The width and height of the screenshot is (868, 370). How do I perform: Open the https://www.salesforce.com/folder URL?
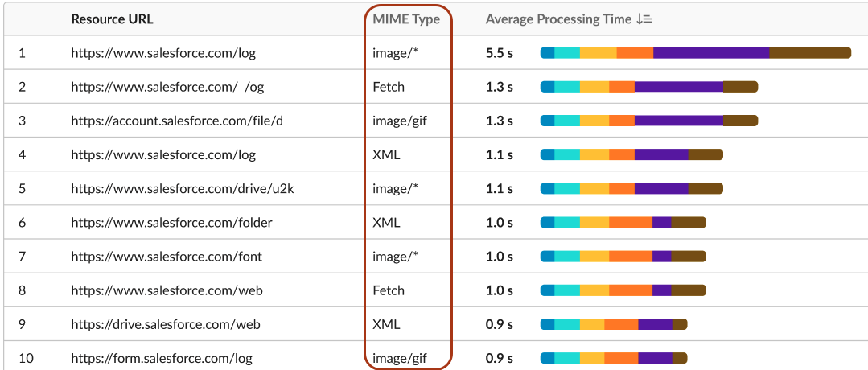171,223
